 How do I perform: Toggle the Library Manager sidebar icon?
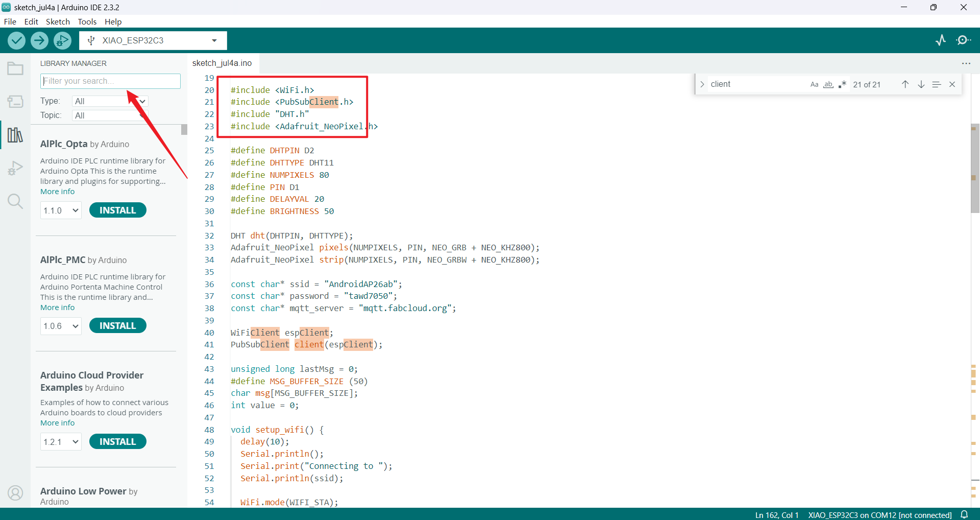(15, 135)
